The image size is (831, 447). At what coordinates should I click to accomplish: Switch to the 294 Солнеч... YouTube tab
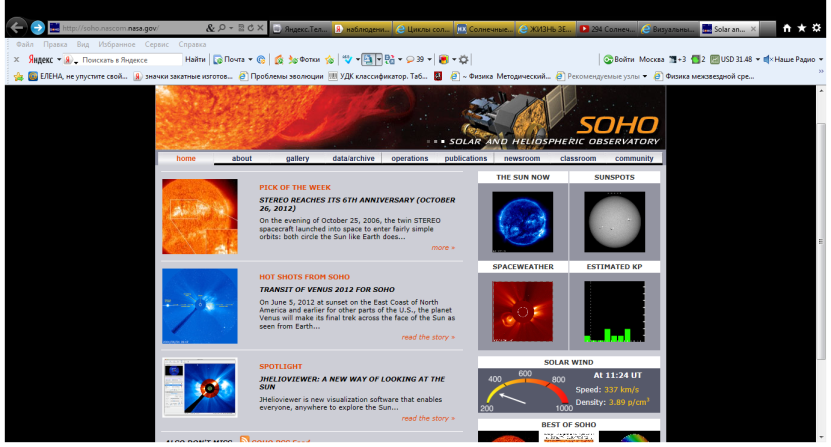[607, 29]
